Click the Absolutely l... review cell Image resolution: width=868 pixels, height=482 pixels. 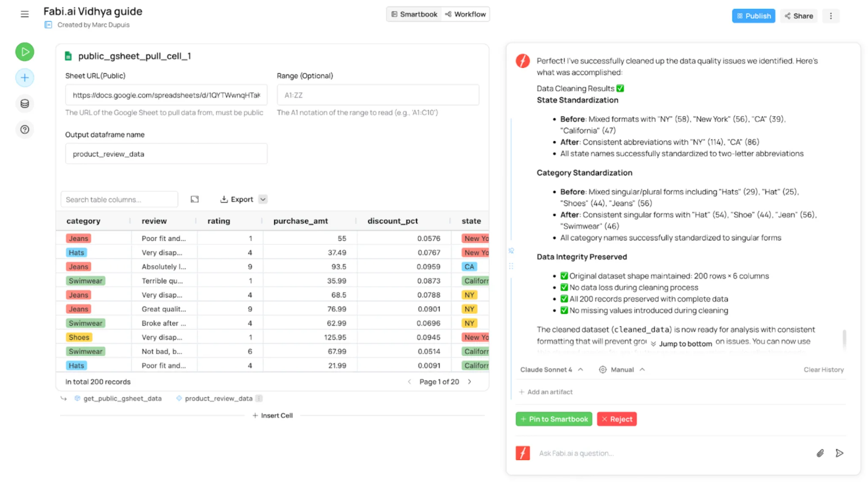tap(164, 267)
